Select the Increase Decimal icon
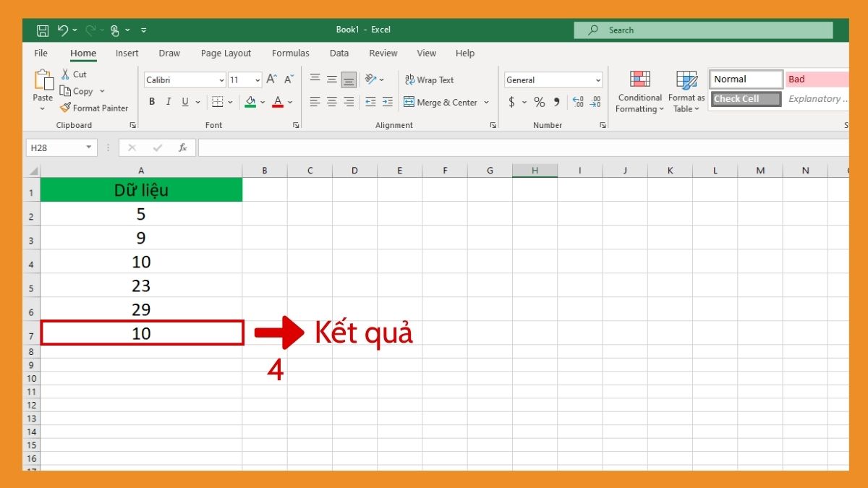868x488 pixels. 578,103
